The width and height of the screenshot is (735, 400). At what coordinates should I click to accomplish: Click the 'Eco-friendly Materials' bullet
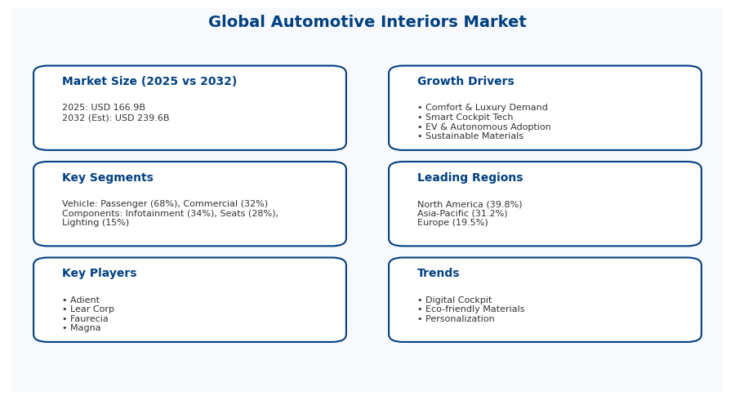click(x=471, y=309)
